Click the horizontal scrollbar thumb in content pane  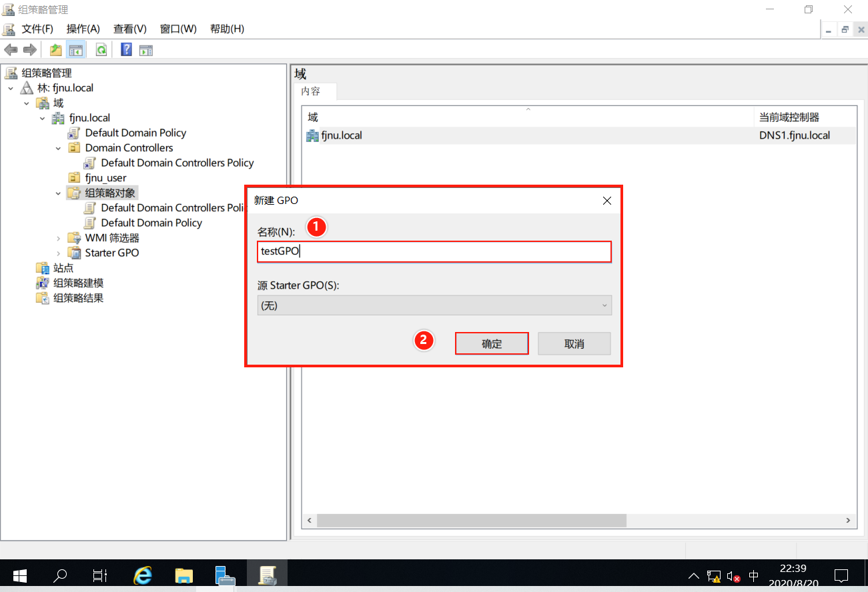click(472, 521)
